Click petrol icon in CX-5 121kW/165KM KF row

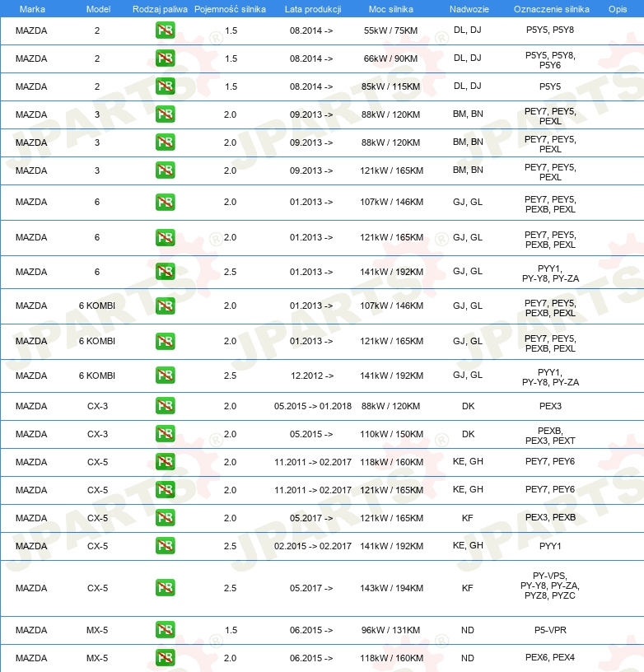pos(165,518)
